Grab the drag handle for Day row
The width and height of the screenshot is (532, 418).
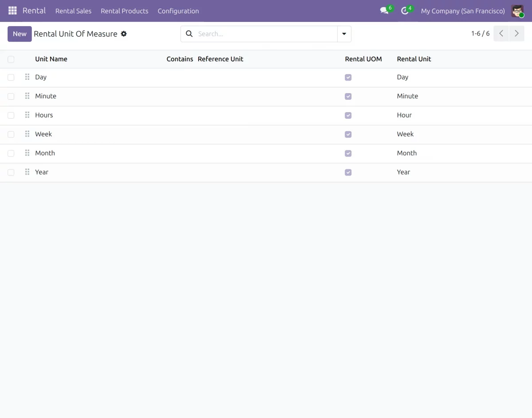tap(27, 77)
